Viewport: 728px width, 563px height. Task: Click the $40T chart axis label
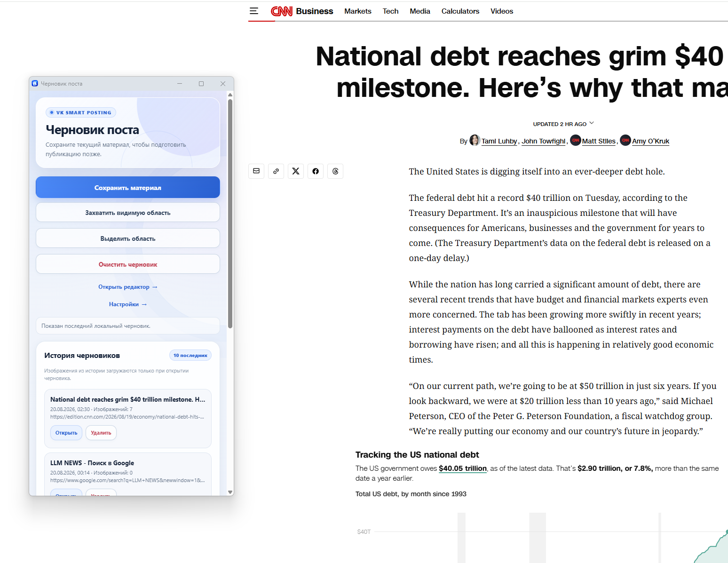pos(364,532)
